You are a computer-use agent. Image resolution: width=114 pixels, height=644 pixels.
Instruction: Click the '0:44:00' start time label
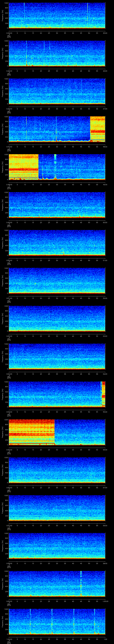pos(9,33)
